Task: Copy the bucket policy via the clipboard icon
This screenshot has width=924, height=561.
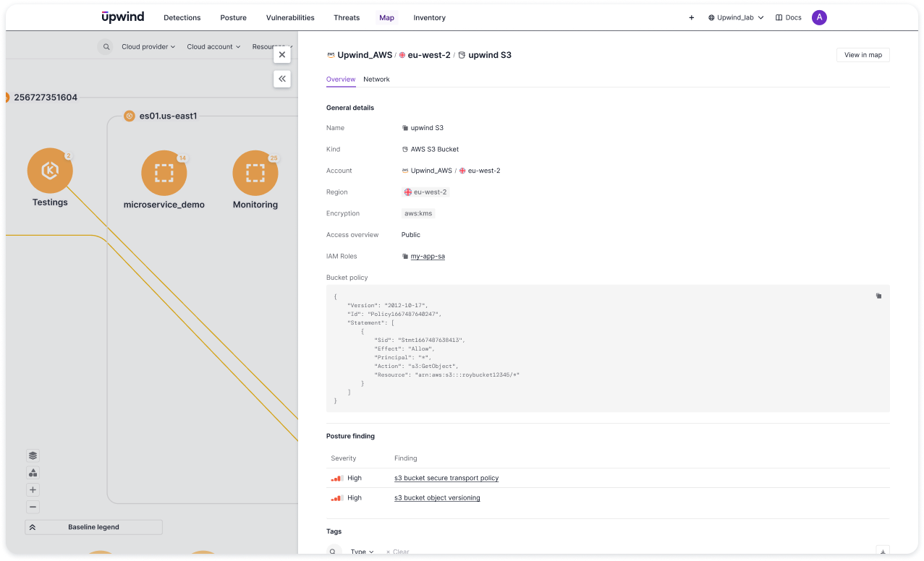Action: (x=878, y=296)
